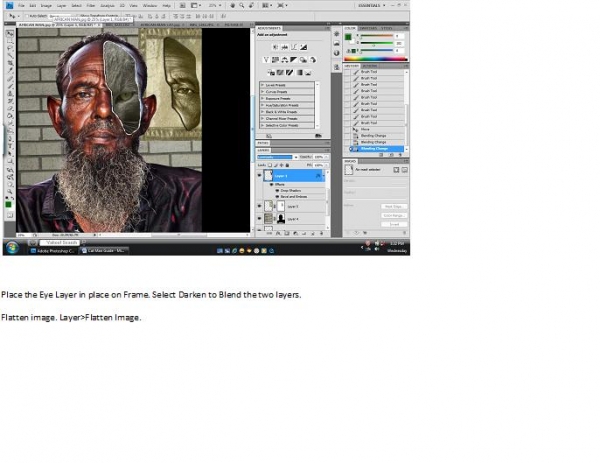Open Adobe Photoshop from the taskbar
The height and width of the screenshot is (463, 600).
point(52,251)
